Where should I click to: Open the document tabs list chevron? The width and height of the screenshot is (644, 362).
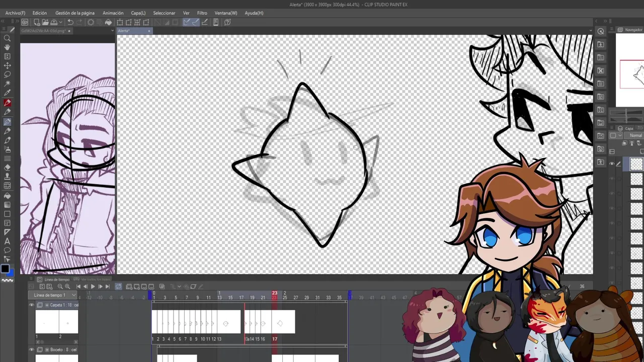click(x=112, y=31)
